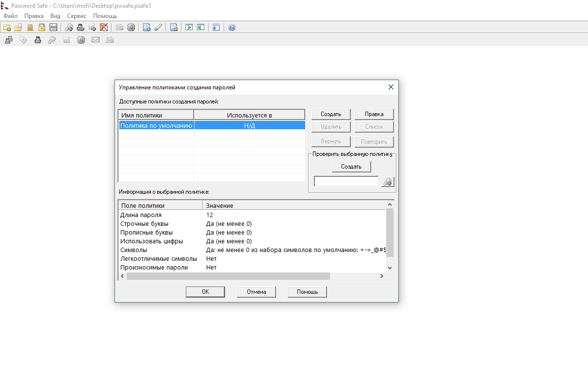Click the Символы row
Screen dimensions: 588x371
click(x=252, y=250)
